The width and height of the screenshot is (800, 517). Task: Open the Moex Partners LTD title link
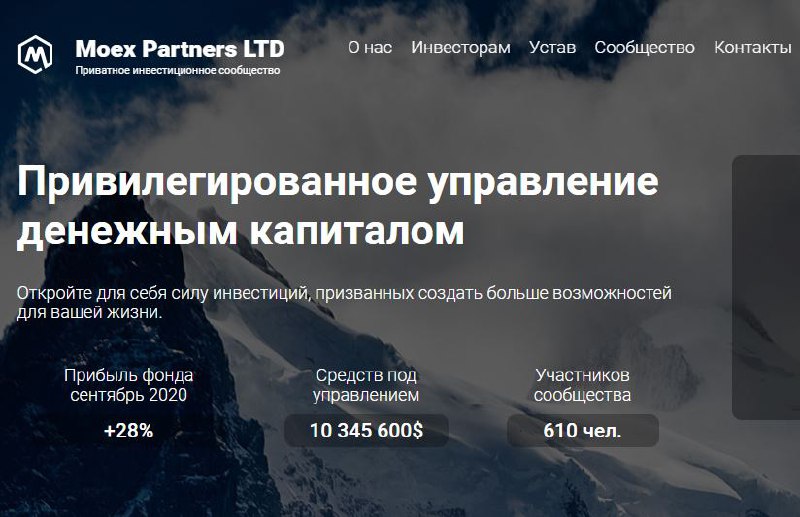coord(180,49)
